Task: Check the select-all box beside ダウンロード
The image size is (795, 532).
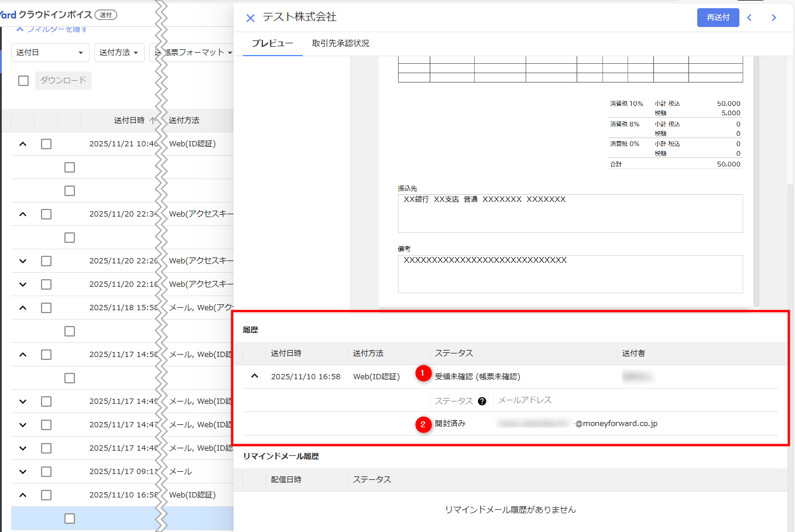Action: 23,81
